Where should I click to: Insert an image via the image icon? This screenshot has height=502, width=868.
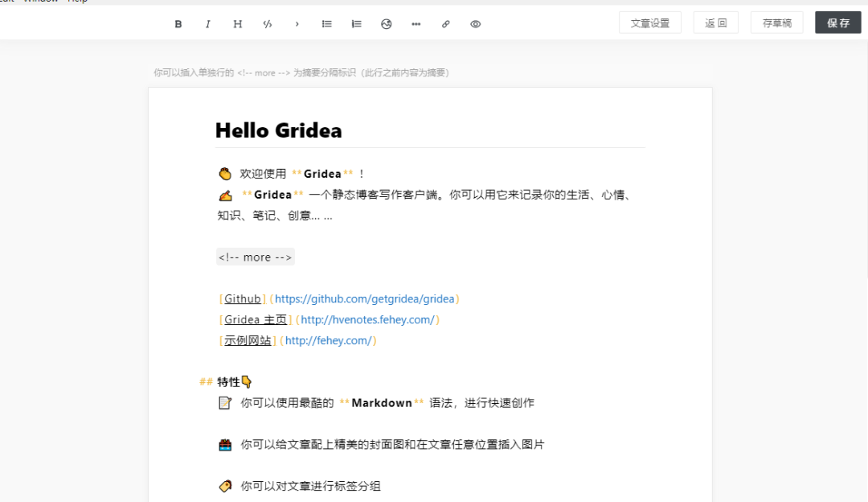coord(387,24)
